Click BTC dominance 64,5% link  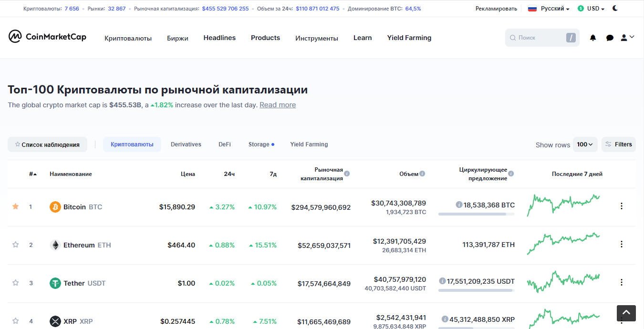(x=413, y=9)
